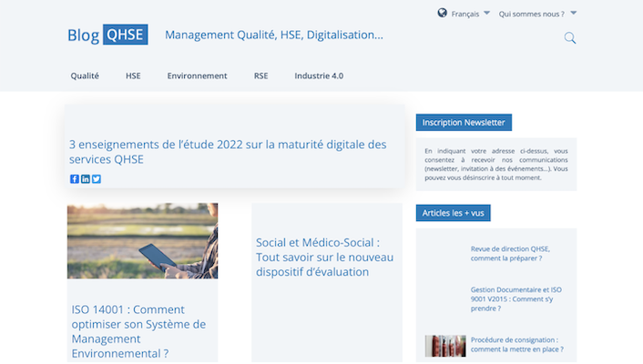
Task: Open ISO 14001 article title
Action: point(138,331)
